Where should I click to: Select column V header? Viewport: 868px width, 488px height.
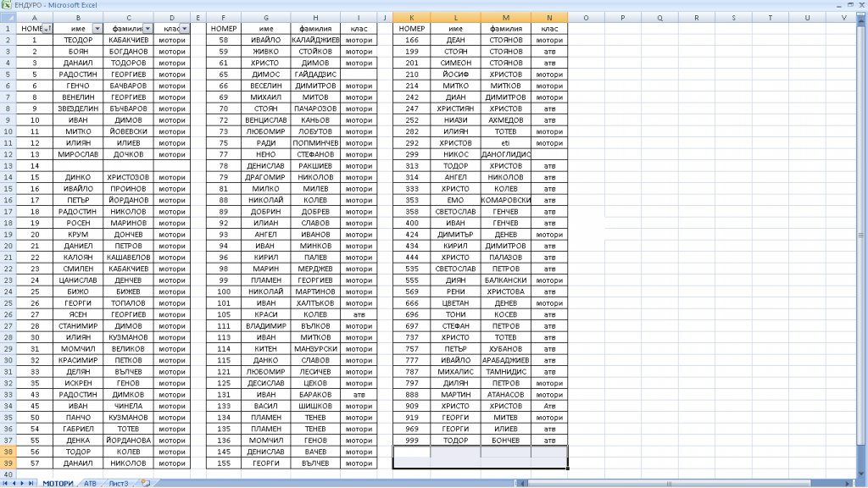pyautogui.click(x=842, y=17)
